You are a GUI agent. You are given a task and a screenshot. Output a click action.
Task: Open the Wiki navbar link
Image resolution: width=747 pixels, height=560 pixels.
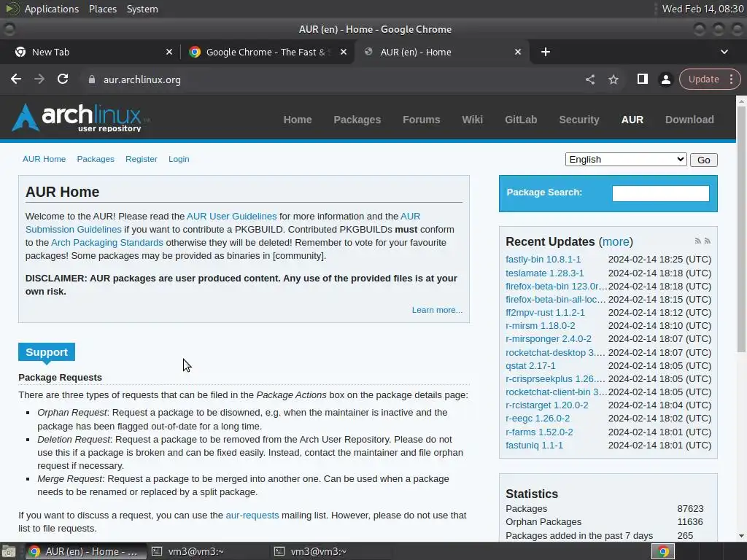click(472, 120)
